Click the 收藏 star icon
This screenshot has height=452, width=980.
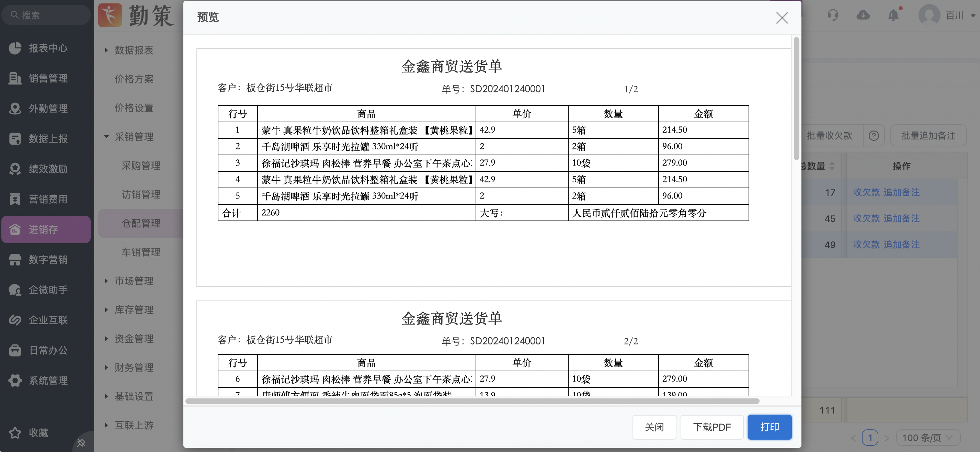click(x=15, y=433)
